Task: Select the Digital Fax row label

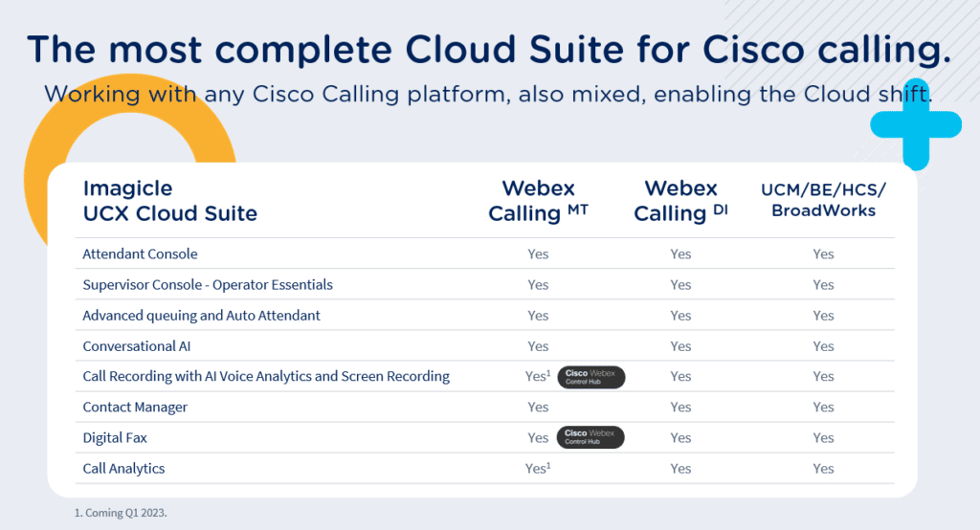Action: [115, 438]
